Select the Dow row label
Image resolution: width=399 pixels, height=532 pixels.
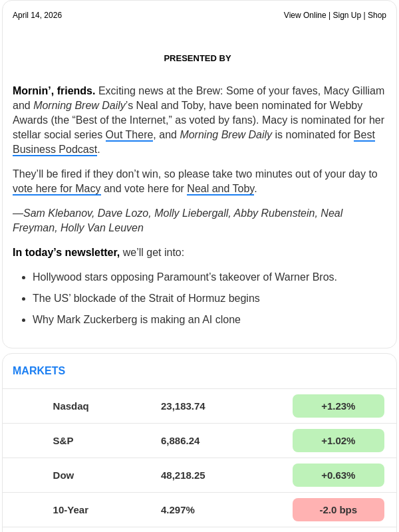63,475
